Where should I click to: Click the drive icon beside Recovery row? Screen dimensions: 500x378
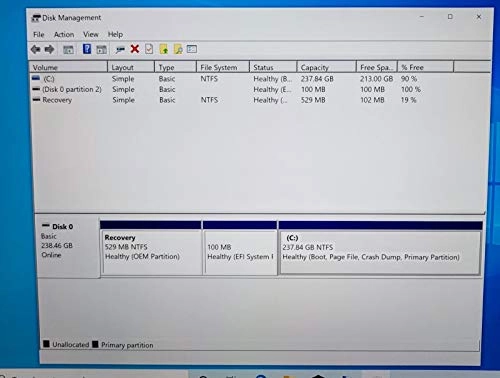pyautogui.click(x=36, y=99)
